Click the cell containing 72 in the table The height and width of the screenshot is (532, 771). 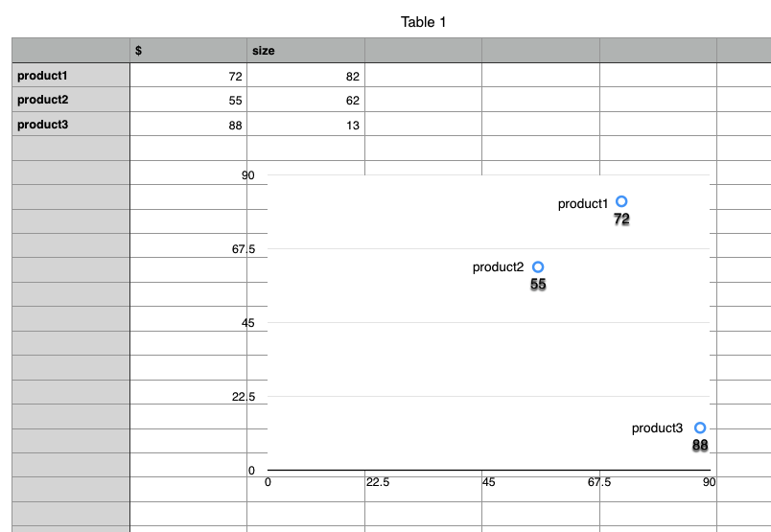[x=188, y=76]
